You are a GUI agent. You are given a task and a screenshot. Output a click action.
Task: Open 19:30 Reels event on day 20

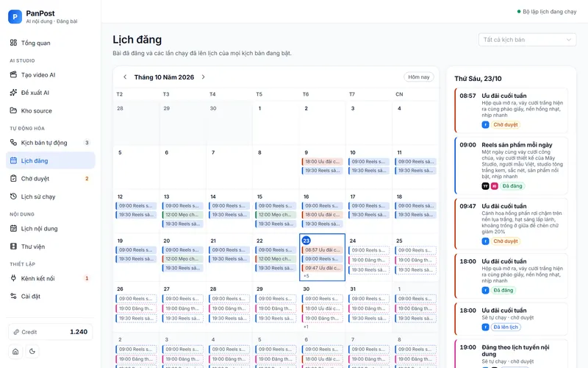pos(182,268)
